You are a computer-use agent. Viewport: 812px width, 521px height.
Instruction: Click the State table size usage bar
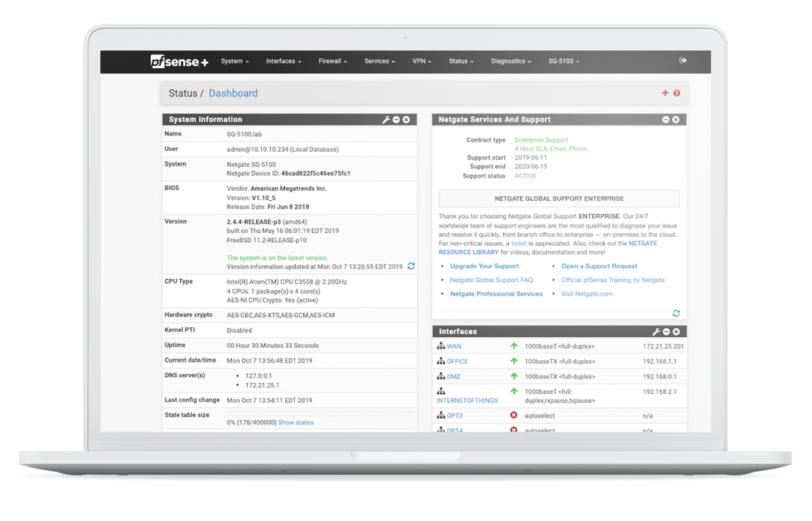pos(321,415)
